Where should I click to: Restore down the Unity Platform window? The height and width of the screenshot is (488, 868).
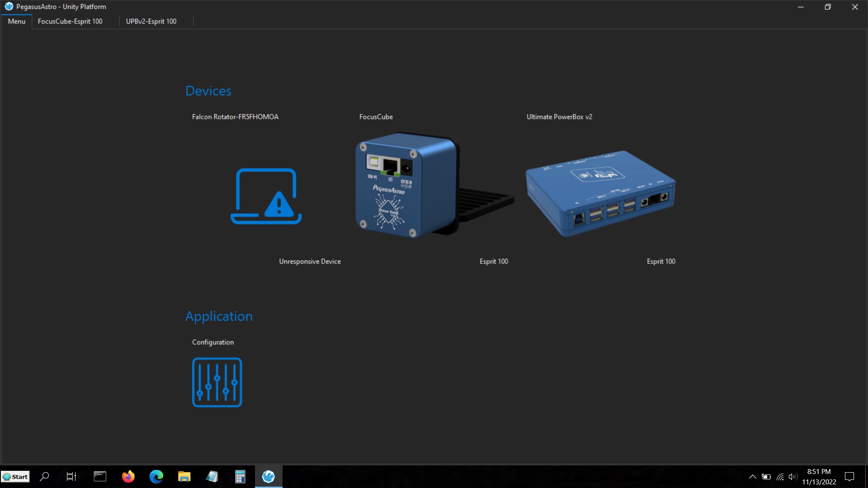pos(828,7)
